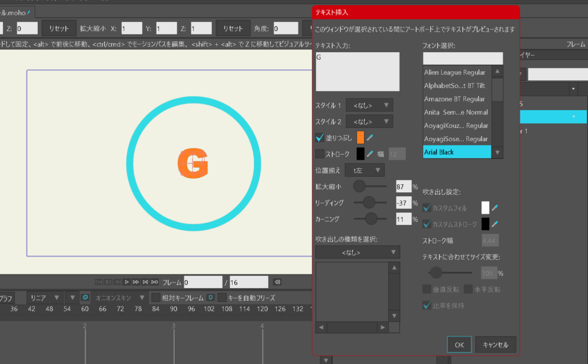Click the カスタムストローク eyedropper icon
Image resolution: width=588 pixels, height=364 pixels.
[495, 224]
